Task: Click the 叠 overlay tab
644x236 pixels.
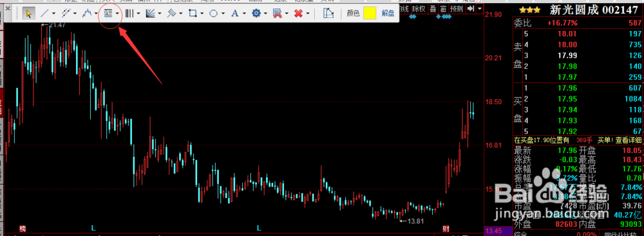Action: 433,8
